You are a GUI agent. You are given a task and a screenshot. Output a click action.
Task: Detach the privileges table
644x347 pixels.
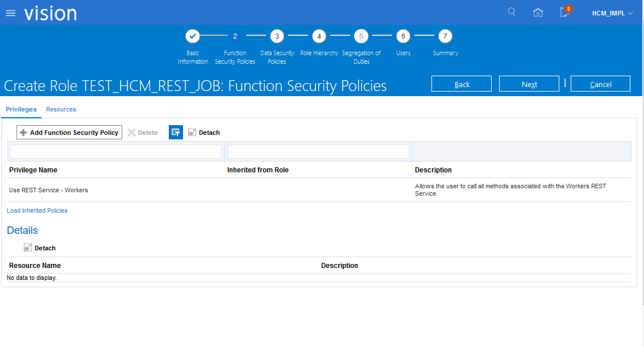click(204, 133)
